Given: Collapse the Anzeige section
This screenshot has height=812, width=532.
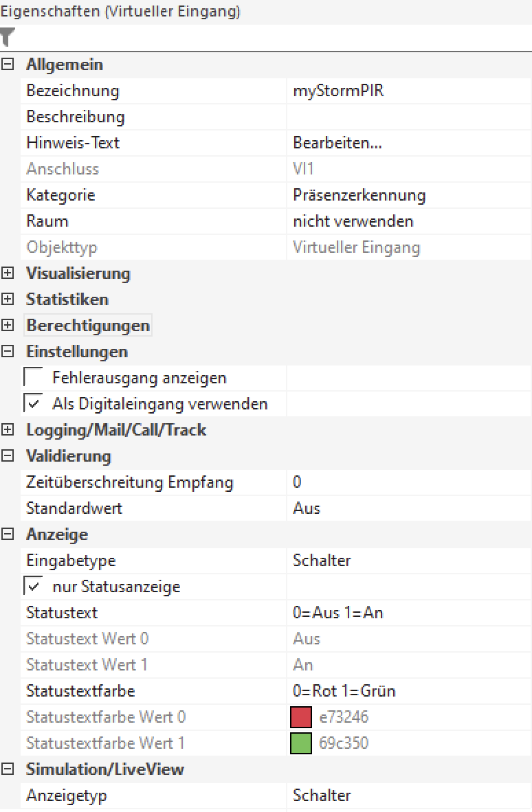Looking at the screenshot, I should point(8,534).
